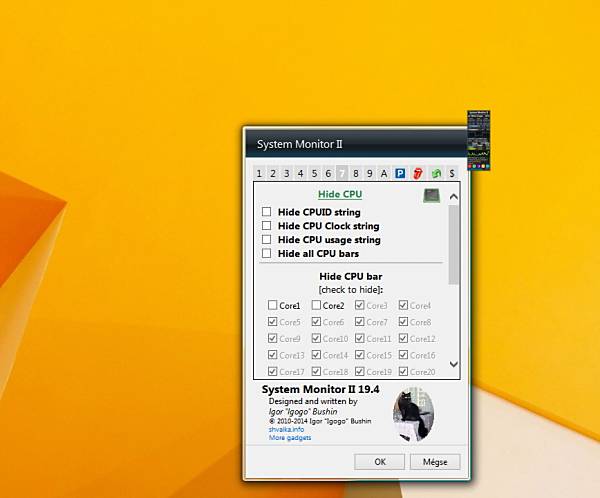
Task: Click the scroll up arrow
Action: pyautogui.click(x=453, y=197)
